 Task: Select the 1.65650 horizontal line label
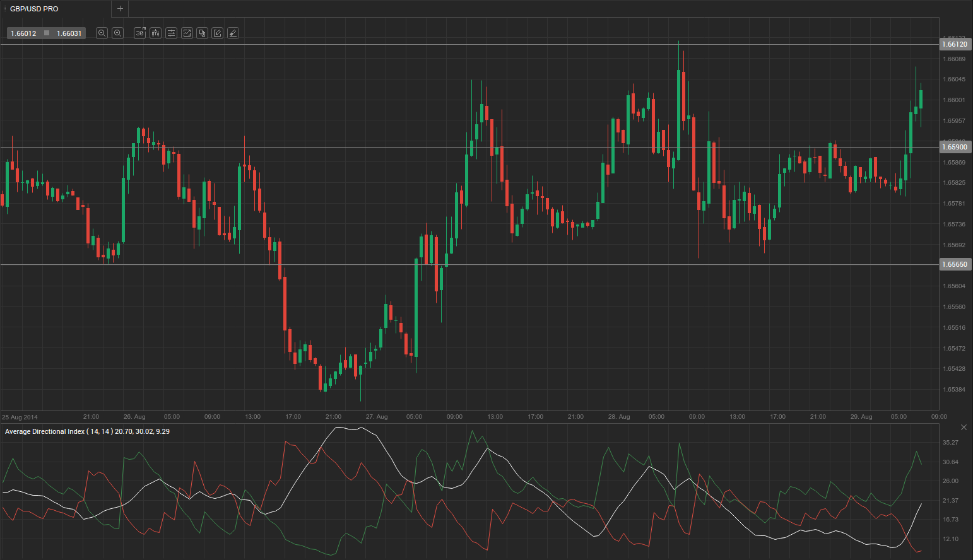click(954, 264)
